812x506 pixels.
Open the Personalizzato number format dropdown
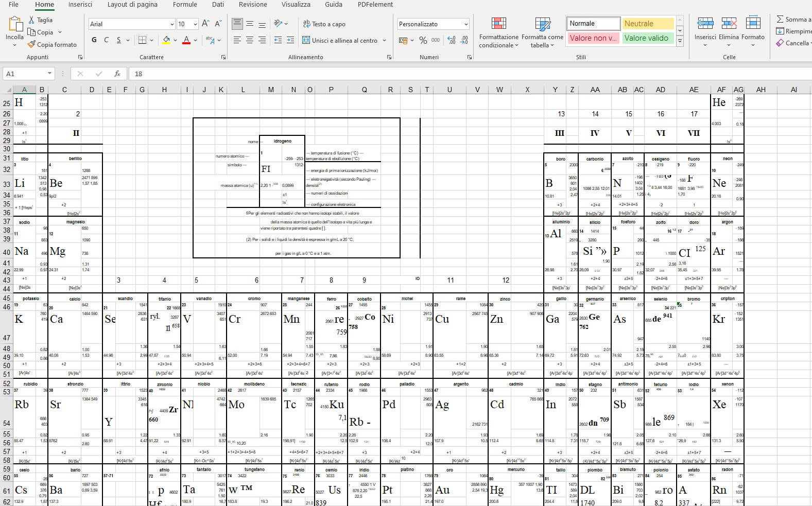466,24
